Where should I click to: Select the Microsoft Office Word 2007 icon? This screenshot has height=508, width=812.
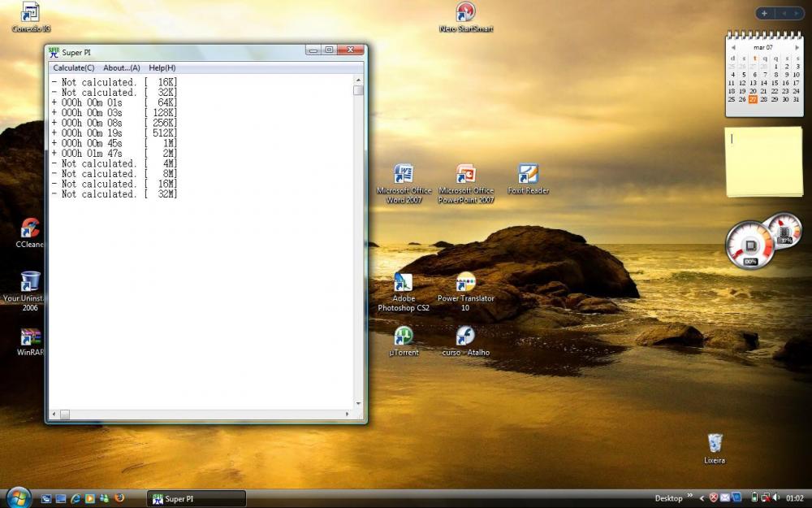pyautogui.click(x=404, y=175)
